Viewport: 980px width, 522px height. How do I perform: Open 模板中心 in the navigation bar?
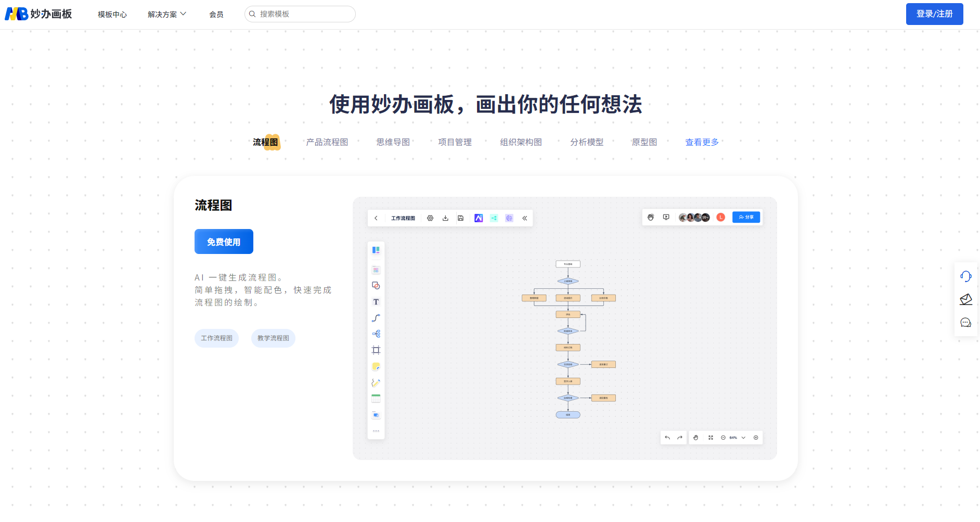click(x=112, y=15)
